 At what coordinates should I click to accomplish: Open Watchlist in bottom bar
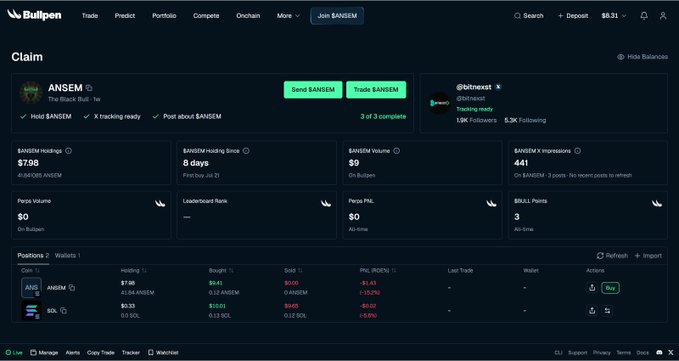(x=163, y=353)
